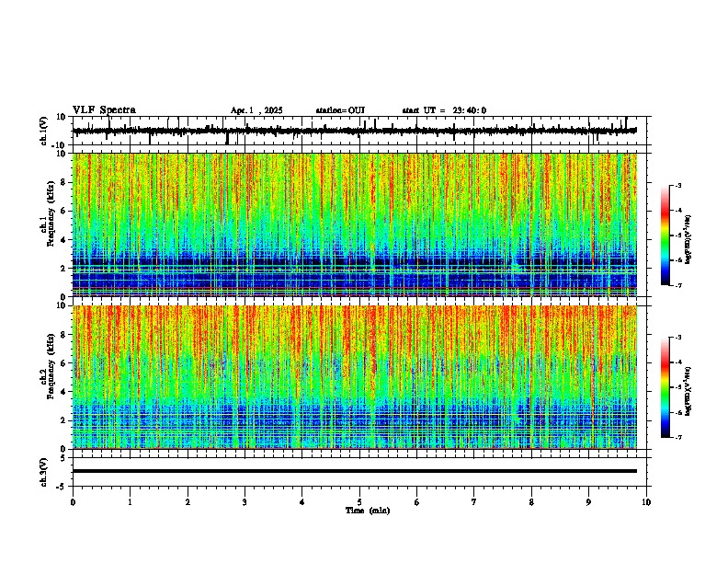This screenshot has height=563, width=728.
Task: Click the "-7" label on ch.1 color bar
Action: point(678,286)
